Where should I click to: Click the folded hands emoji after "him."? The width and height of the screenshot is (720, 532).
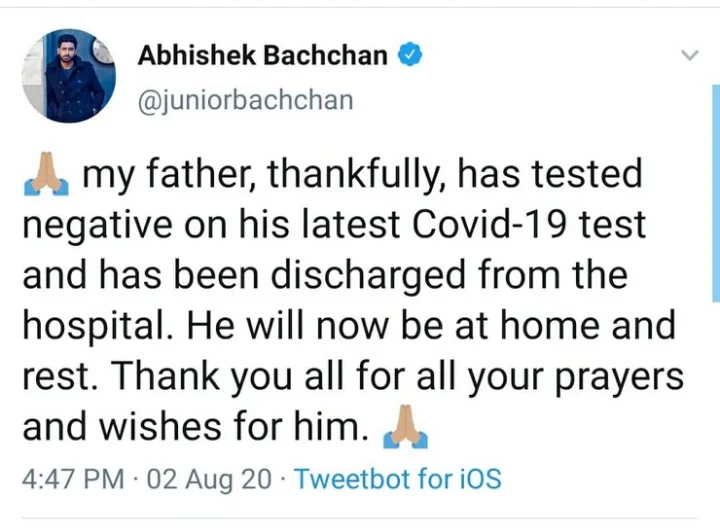coord(405,426)
